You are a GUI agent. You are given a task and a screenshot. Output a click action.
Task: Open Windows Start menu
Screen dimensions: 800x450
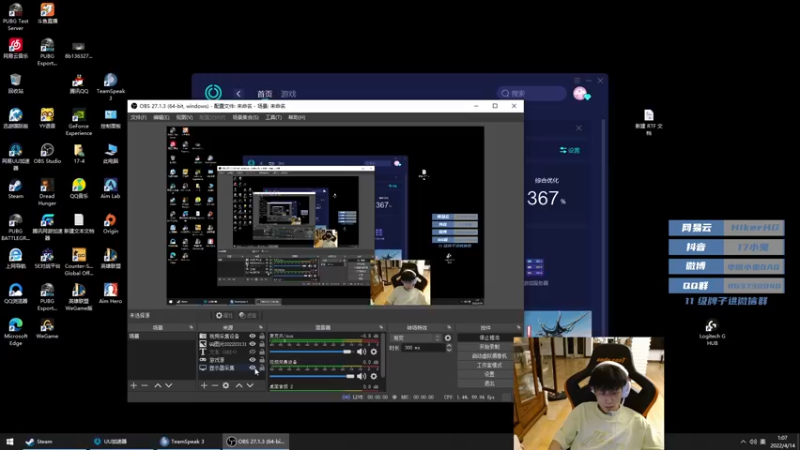tap(9, 441)
